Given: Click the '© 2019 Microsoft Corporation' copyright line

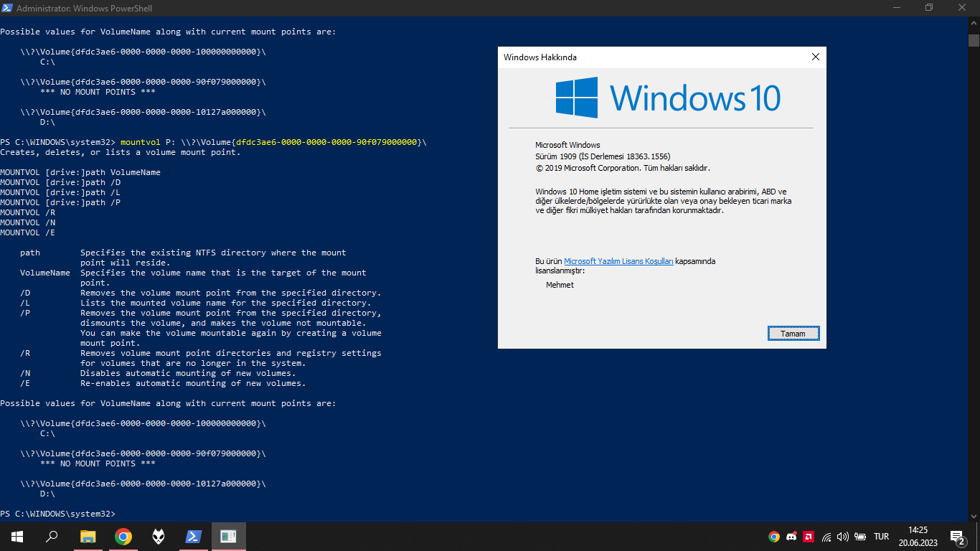Looking at the screenshot, I should [622, 168].
